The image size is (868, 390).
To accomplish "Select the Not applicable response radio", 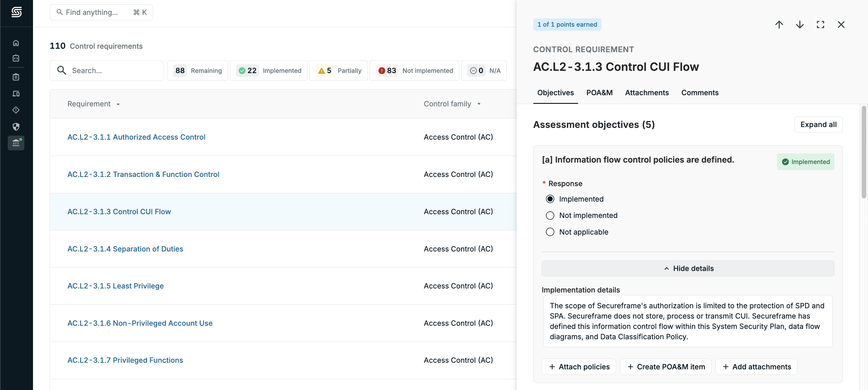I will tap(550, 232).
